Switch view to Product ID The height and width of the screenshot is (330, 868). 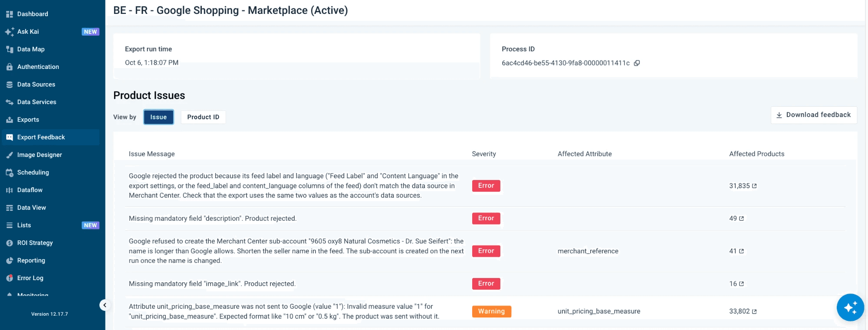pyautogui.click(x=203, y=117)
